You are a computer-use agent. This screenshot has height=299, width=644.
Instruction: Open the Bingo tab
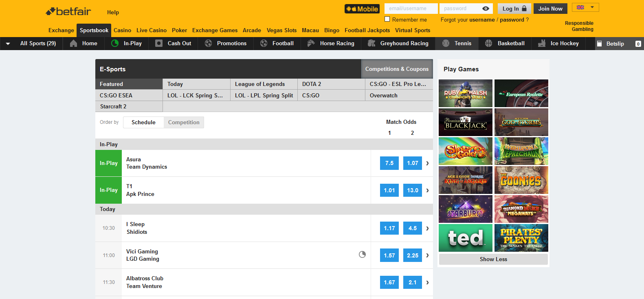coord(332,30)
